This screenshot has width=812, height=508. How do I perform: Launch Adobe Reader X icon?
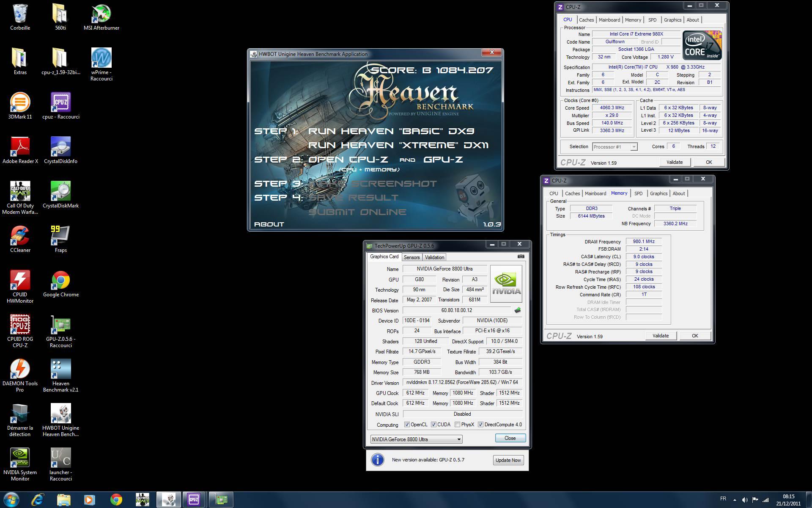click(x=20, y=150)
